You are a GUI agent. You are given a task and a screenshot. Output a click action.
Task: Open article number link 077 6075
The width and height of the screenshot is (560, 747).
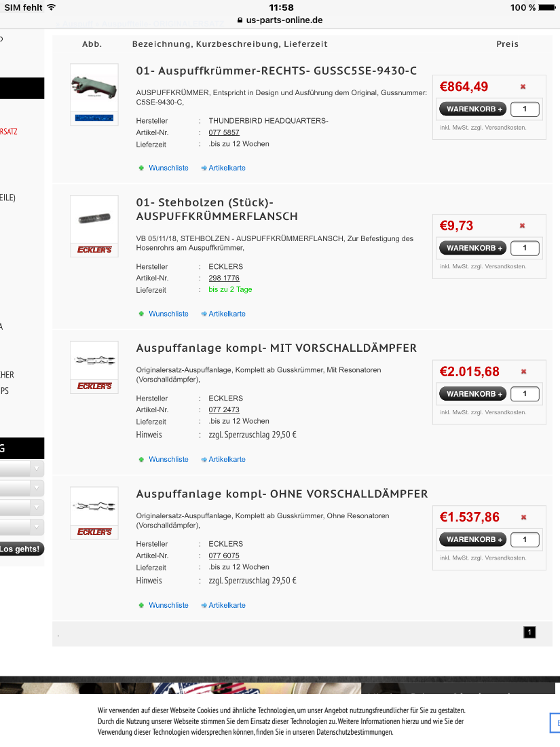224,555
